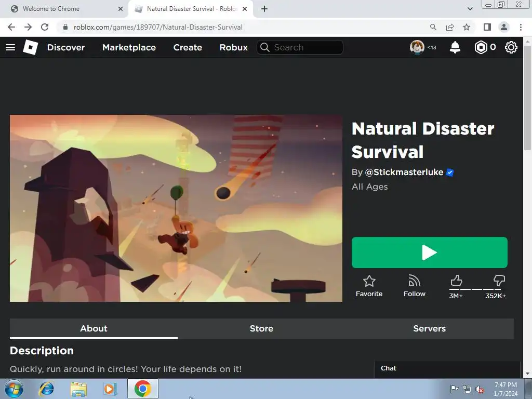Click the Description heading

point(42,351)
